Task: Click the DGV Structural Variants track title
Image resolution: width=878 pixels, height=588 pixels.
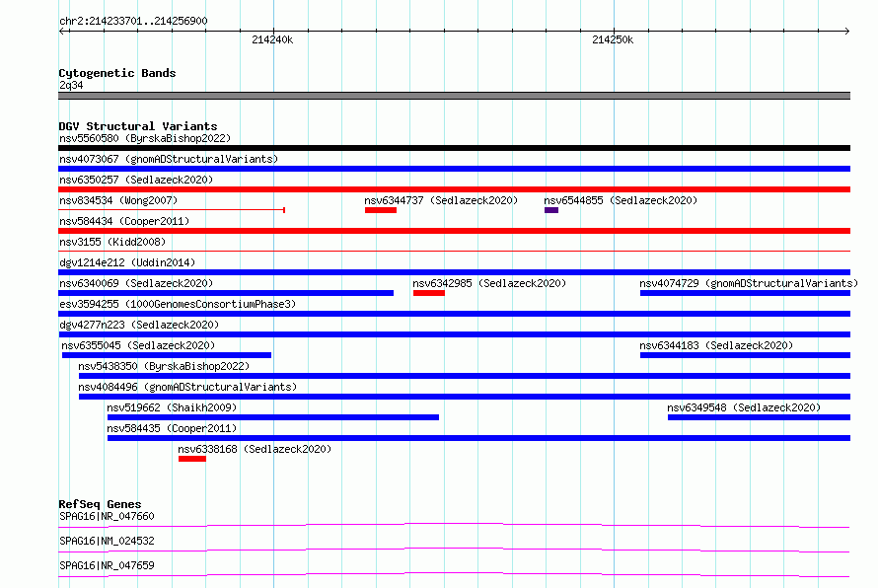Action: point(138,126)
